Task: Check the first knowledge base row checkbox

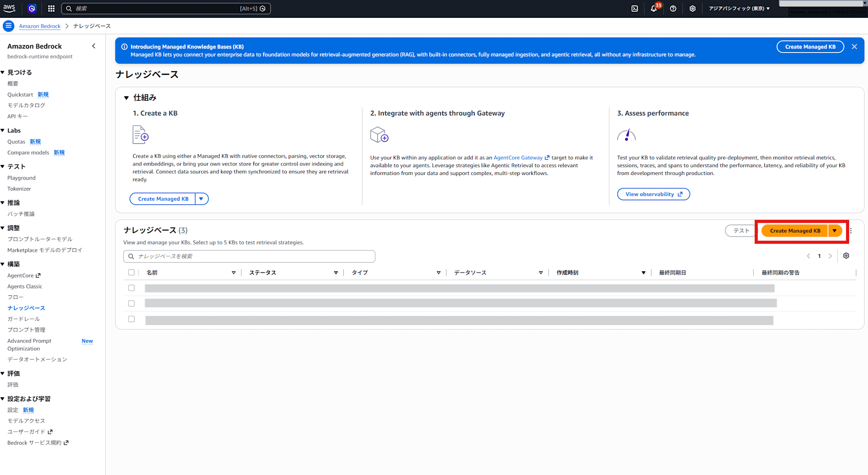Action: (132, 288)
